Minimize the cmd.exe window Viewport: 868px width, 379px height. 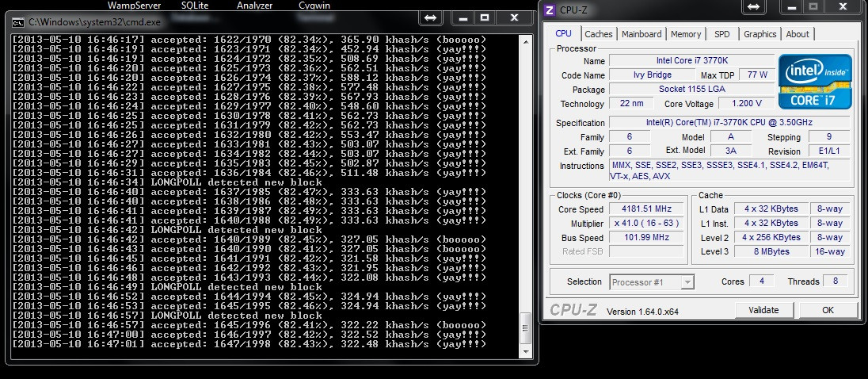point(463,18)
